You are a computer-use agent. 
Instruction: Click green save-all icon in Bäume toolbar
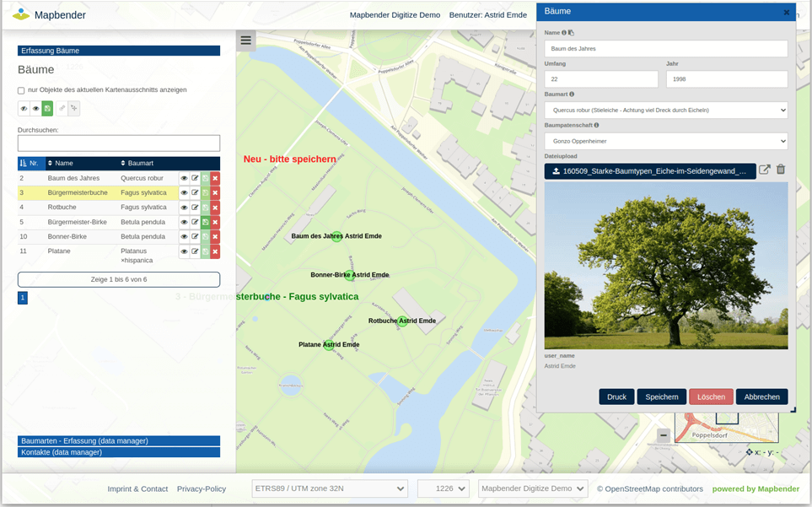(47, 109)
